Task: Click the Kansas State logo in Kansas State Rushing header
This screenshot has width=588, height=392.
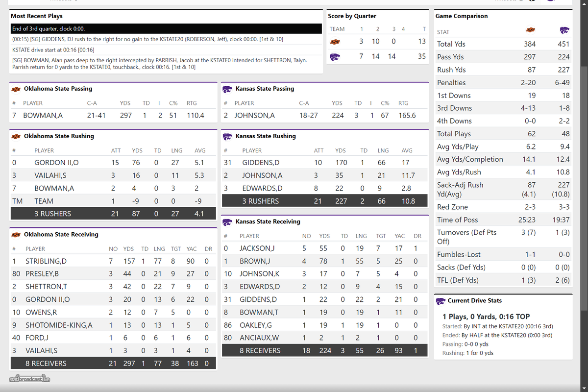Action: pos(227,136)
